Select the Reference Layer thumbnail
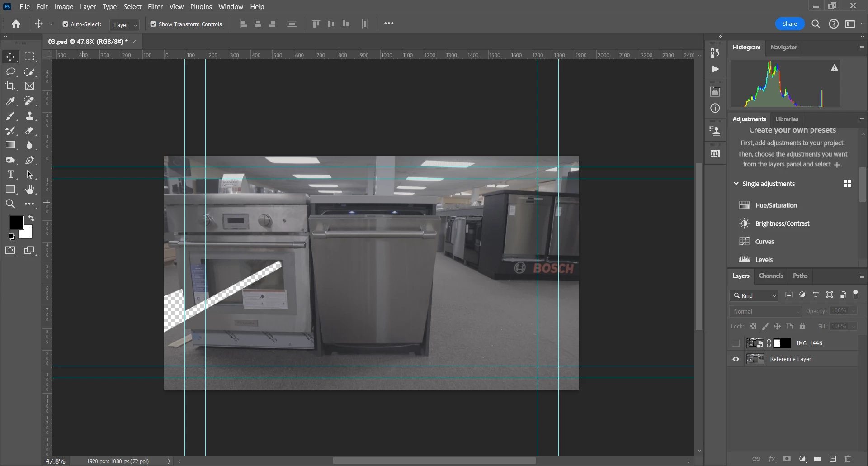The image size is (868, 466). (x=755, y=359)
